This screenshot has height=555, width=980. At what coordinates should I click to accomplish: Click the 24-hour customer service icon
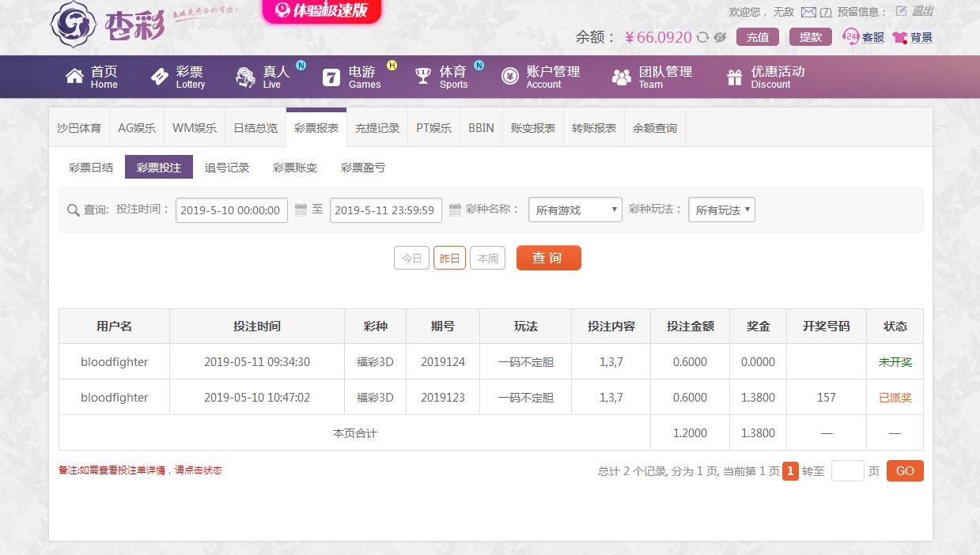(x=850, y=36)
